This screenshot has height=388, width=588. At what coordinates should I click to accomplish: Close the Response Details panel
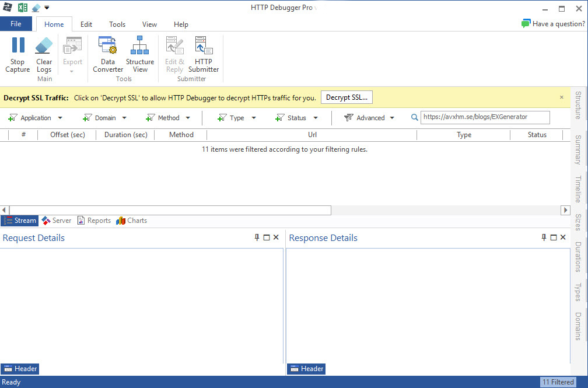(x=563, y=237)
